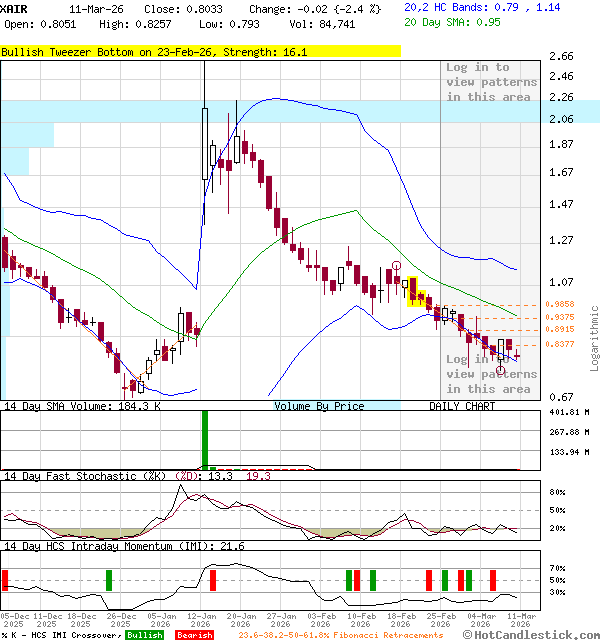Click the DAILY CHART label
The image size is (600, 640).
point(462,406)
